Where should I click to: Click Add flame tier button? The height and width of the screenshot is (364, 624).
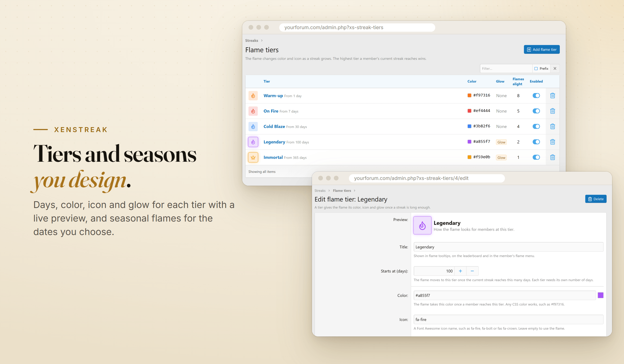coord(542,50)
